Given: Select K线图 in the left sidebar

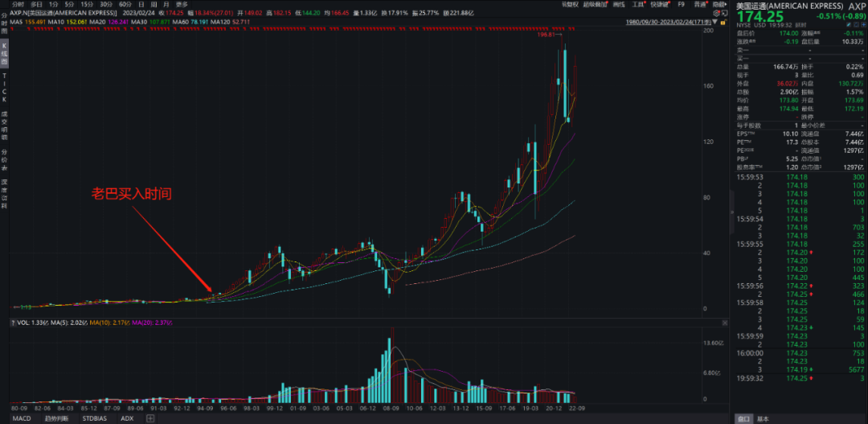Looking at the screenshot, I should tap(5, 56).
